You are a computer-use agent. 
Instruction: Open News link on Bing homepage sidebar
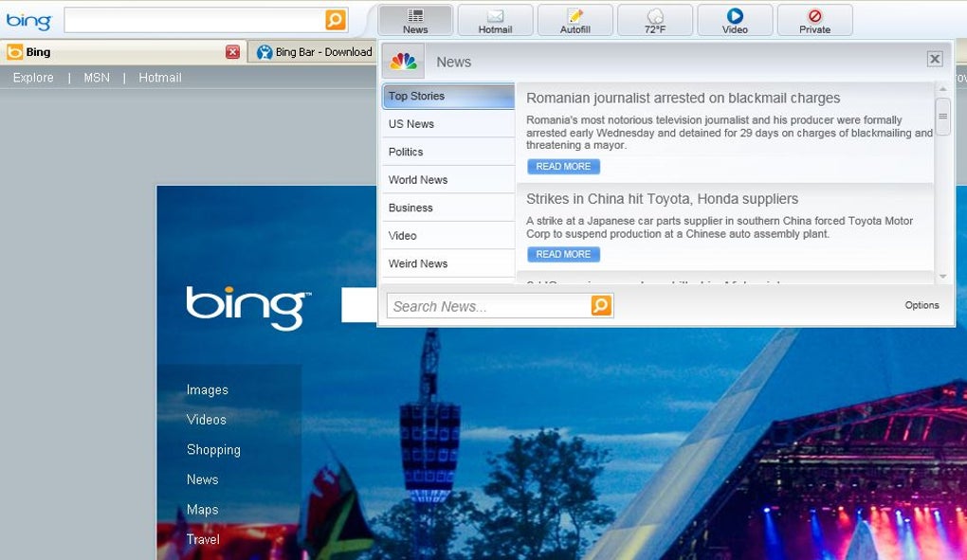point(202,479)
